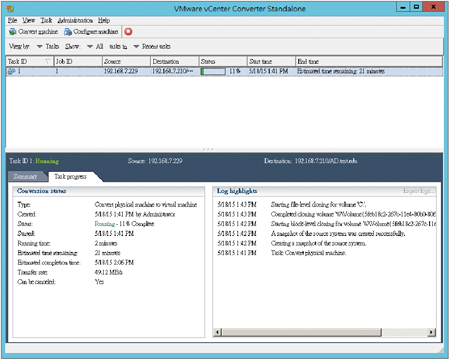450x360 pixels.
Task: Switch to the Summary tab
Action: [x=25, y=176]
